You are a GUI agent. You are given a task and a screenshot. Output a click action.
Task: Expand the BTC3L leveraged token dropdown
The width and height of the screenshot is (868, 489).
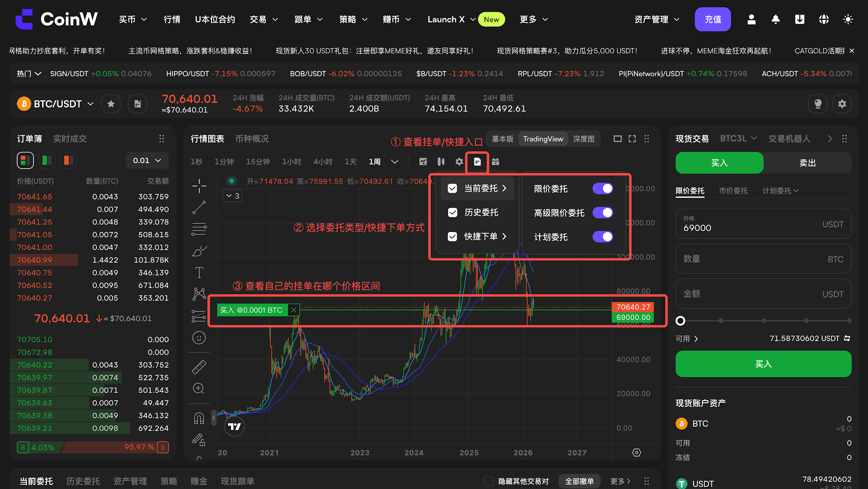click(738, 139)
